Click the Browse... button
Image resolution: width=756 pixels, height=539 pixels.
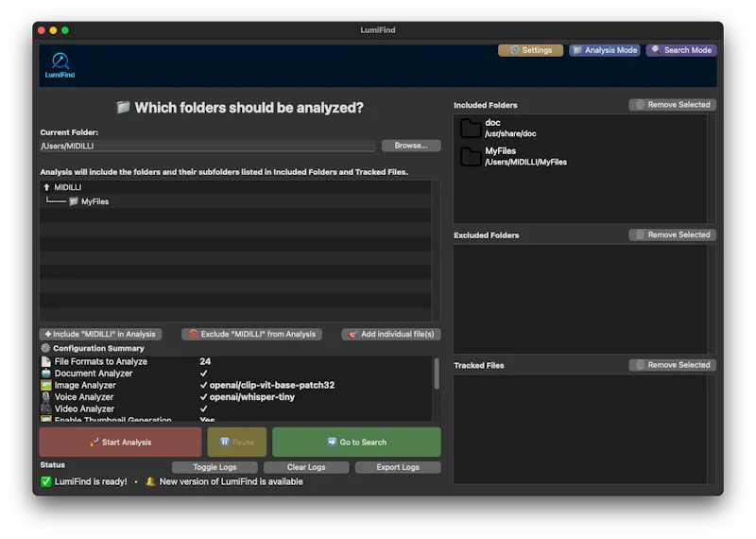(411, 146)
